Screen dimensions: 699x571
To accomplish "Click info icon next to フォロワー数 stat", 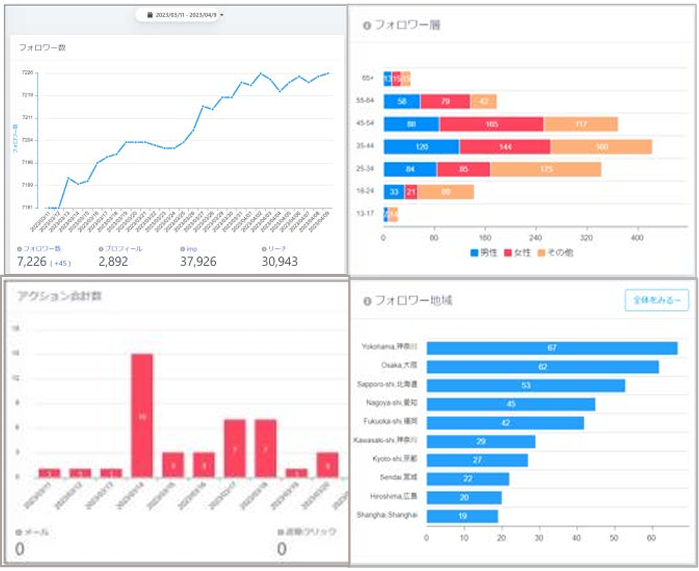I will (19, 248).
